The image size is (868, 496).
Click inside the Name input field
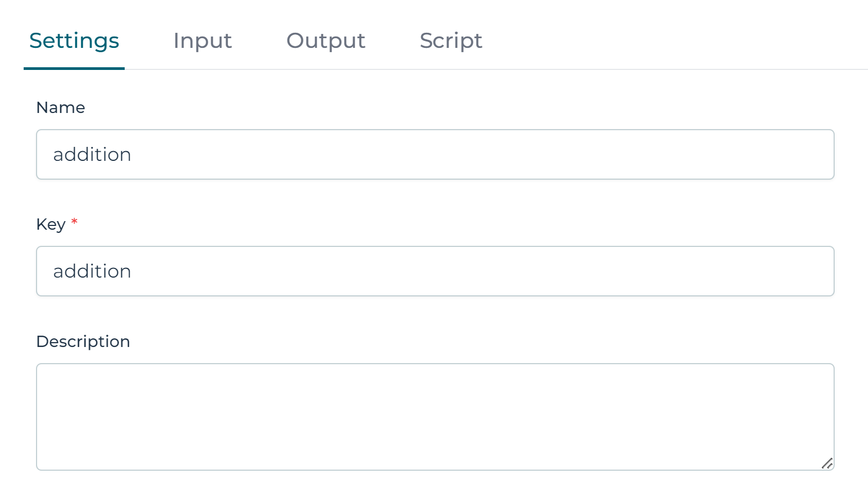pyautogui.click(x=376, y=154)
